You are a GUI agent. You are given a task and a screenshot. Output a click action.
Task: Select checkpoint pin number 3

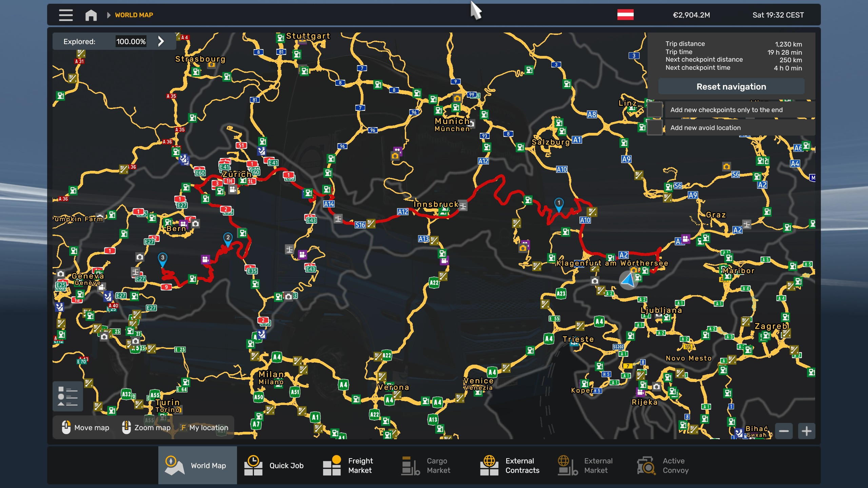point(163,259)
